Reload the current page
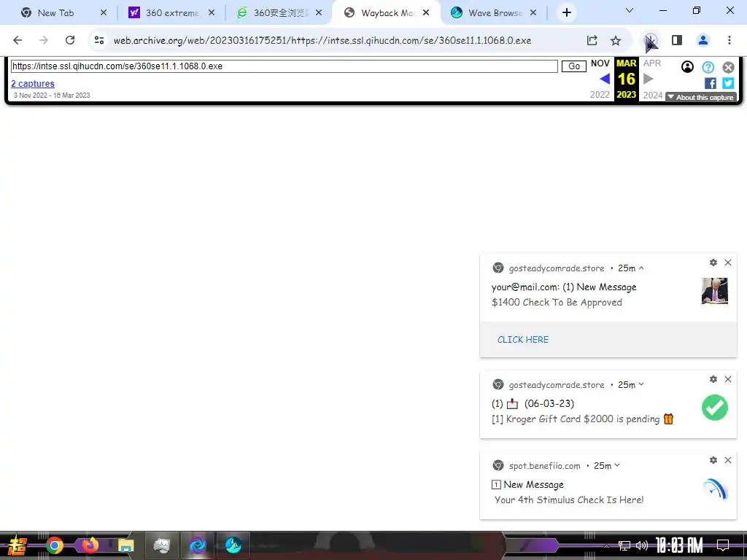 tap(70, 41)
